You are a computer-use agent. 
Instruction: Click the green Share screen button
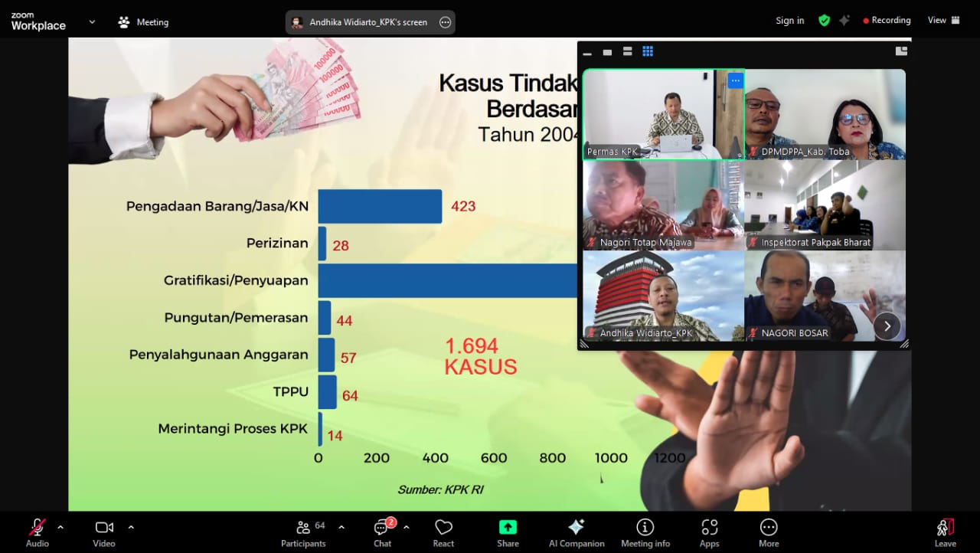tap(508, 532)
